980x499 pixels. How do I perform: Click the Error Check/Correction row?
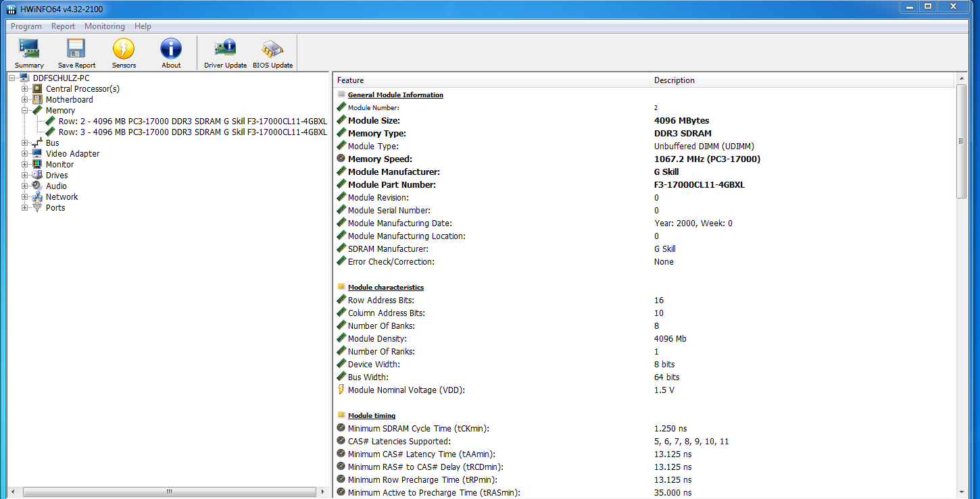(x=645, y=262)
